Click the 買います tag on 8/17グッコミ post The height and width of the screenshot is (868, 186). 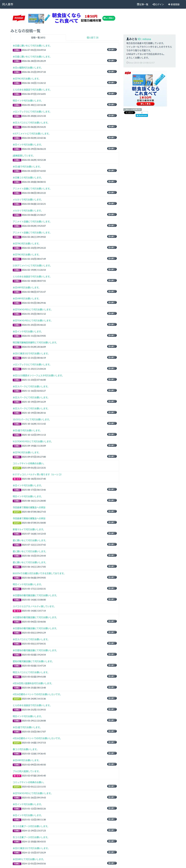[x=17, y=479]
